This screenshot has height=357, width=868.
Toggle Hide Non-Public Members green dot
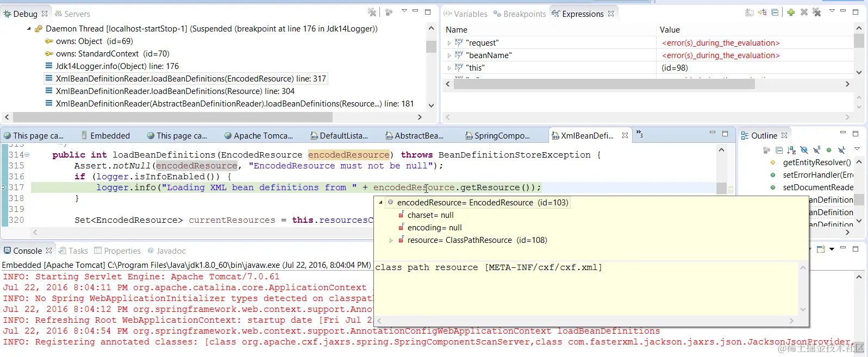pos(829,150)
